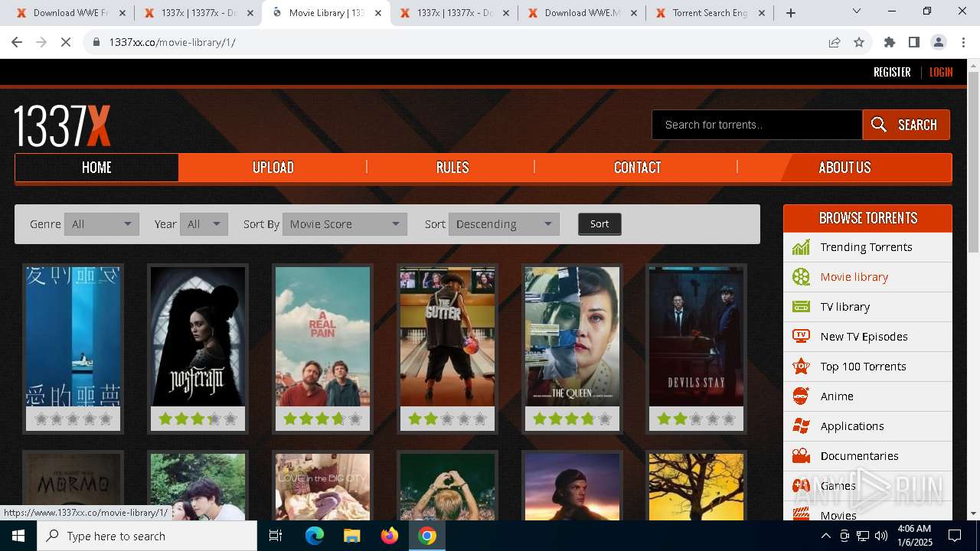Open the UPLOAD nav item

[x=273, y=168]
